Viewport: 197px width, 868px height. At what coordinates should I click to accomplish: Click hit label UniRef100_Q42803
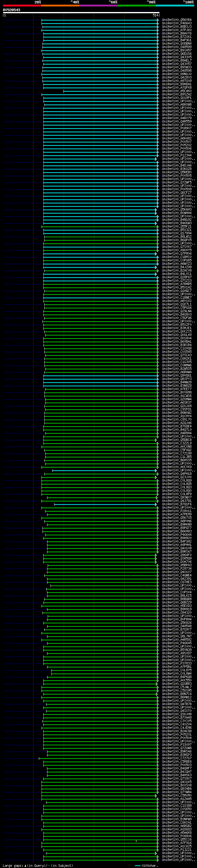click(x=177, y=78)
